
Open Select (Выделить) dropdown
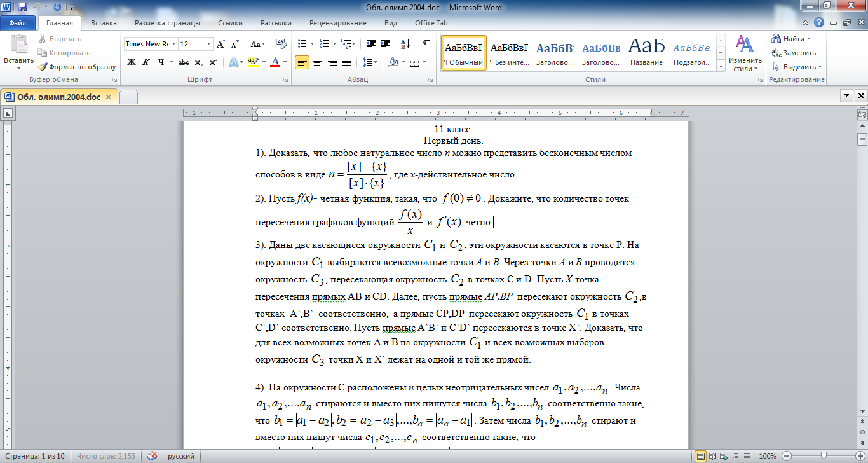point(797,67)
